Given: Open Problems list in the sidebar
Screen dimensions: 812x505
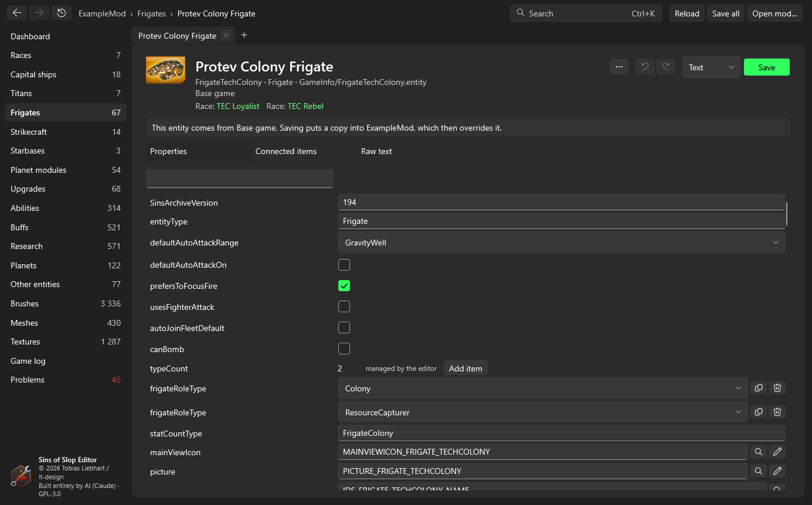Looking at the screenshot, I should pyautogui.click(x=66, y=380).
